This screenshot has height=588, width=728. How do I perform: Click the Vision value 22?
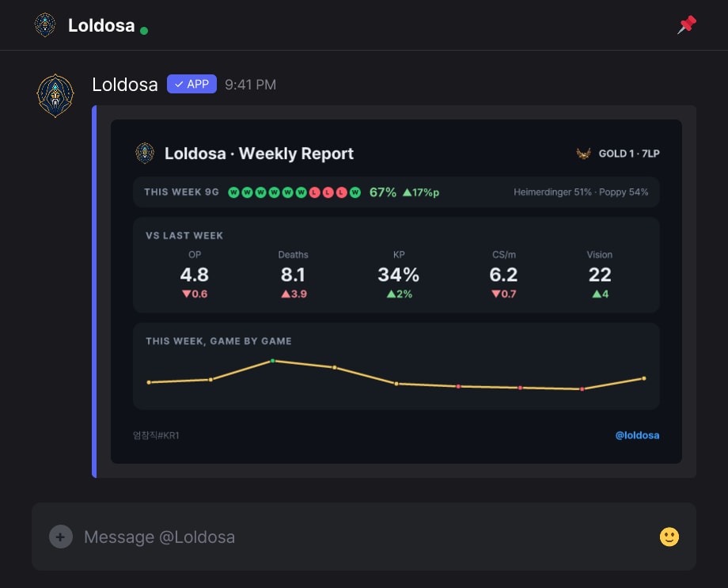tap(600, 275)
